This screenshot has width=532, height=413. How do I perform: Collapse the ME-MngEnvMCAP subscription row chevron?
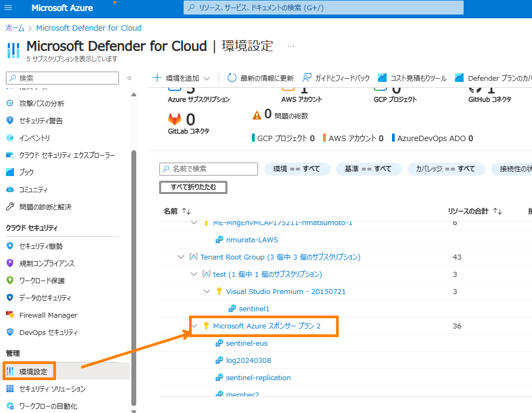194,223
